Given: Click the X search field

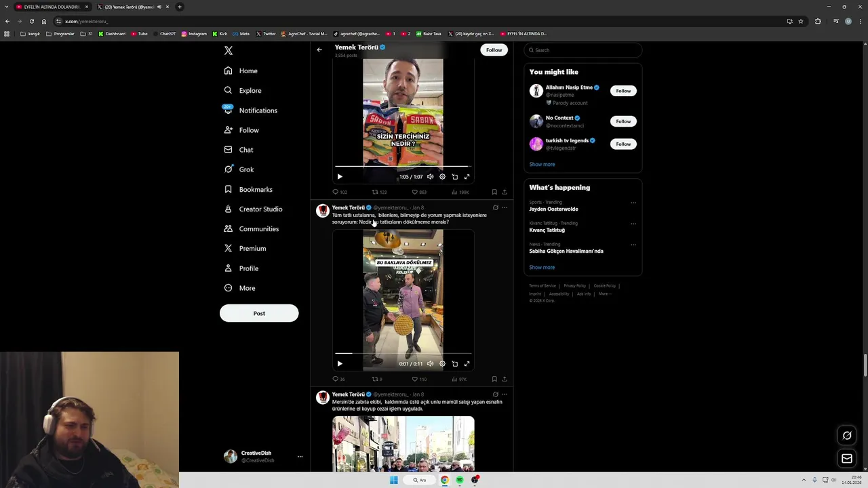Looking at the screenshot, I should [x=583, y=50].
